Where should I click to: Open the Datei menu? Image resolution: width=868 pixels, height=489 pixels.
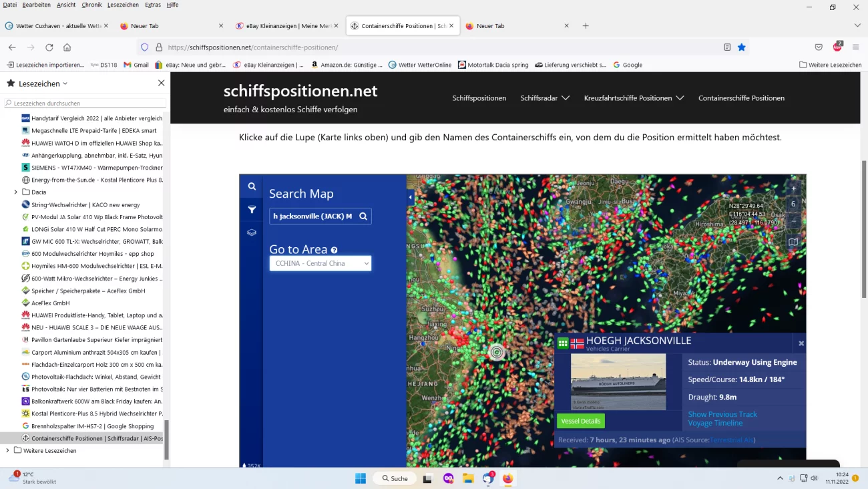10,5
